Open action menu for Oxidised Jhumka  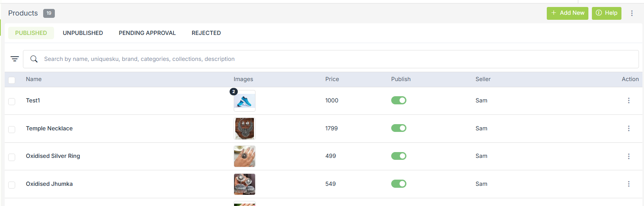(x=628, y=184)
